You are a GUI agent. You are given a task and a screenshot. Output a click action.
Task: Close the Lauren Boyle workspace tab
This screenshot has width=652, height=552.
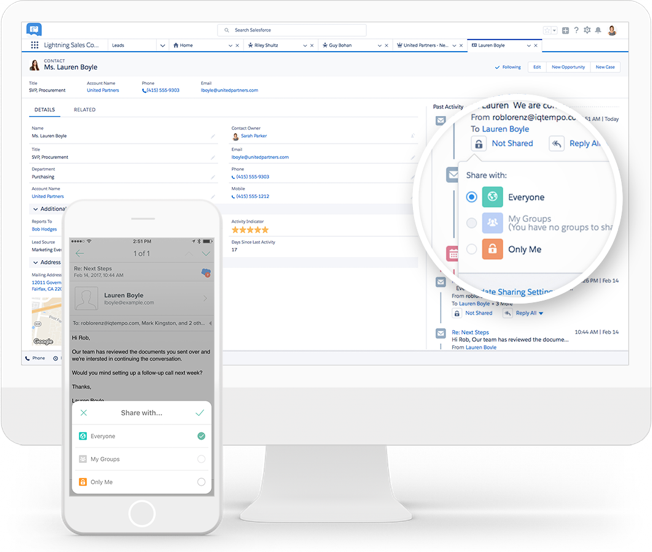(x=536, y=45)
